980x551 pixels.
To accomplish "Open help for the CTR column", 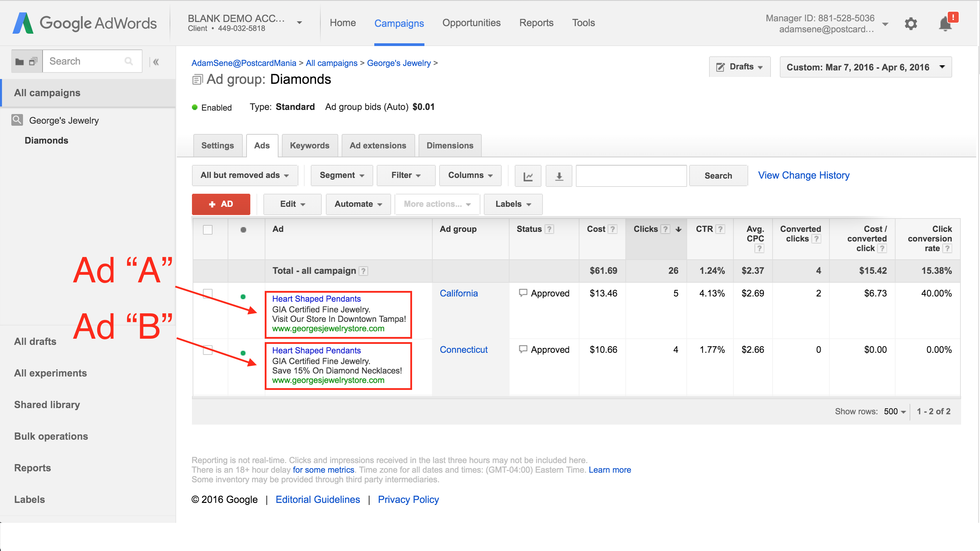I will pyautogui.click(x=720, y=229).
